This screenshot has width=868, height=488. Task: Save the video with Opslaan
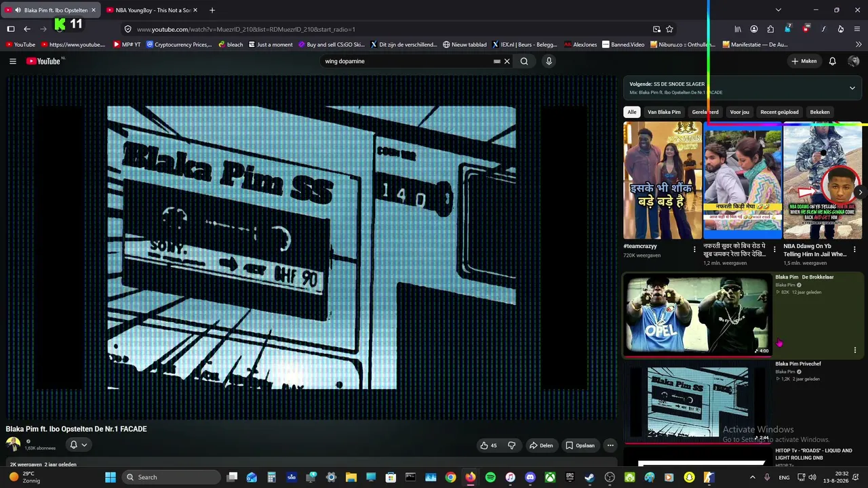(x=580, y=445)
